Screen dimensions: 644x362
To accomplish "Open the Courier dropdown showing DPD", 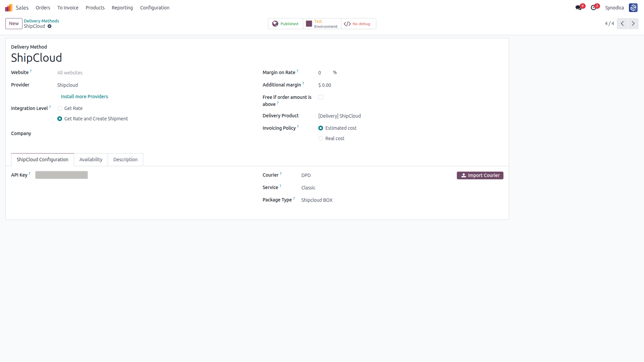I will click(x=376, y=175).
